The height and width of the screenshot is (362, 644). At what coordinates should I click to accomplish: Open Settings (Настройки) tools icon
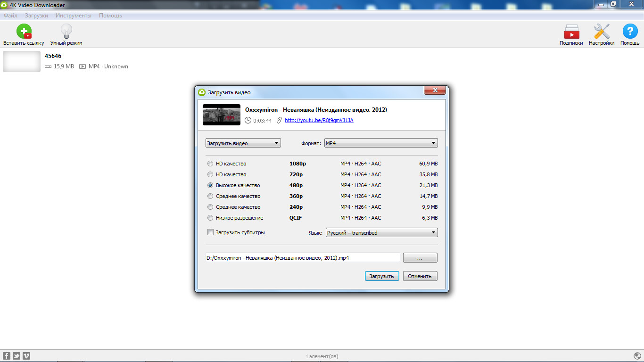tap(602, 32)
